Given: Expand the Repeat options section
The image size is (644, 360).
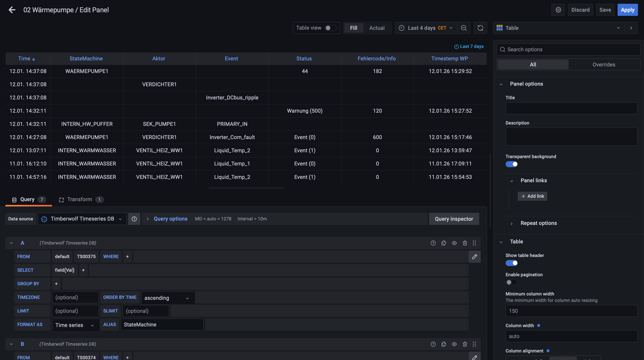Looking at the screenshot, I should pos(538,223).
